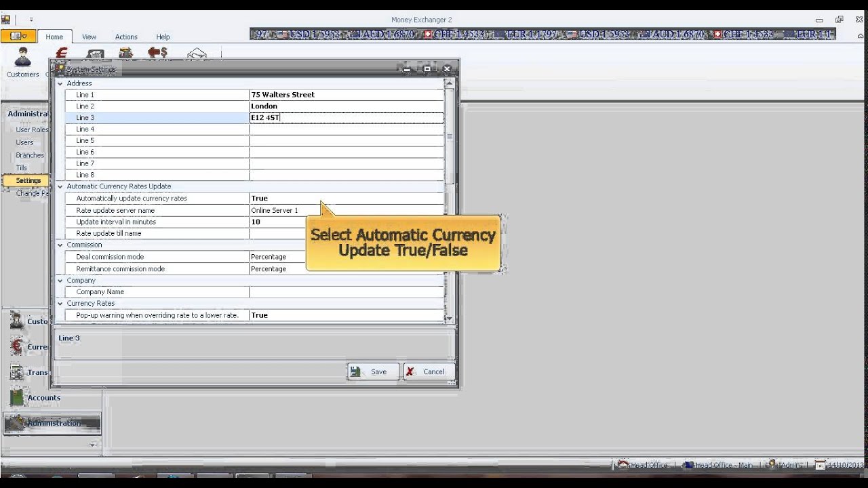Open the Actions ribbon tab
Screen dimensions: 868x488
point(126,37)
